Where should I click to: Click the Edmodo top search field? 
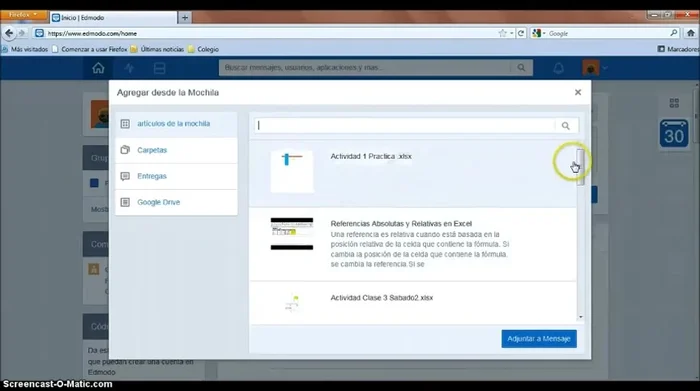(365, 68)
